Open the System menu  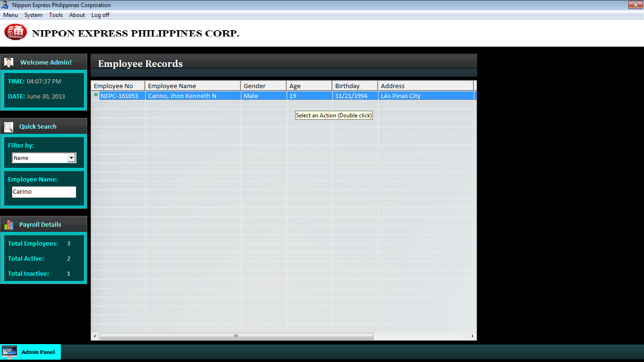click(33, 15)
